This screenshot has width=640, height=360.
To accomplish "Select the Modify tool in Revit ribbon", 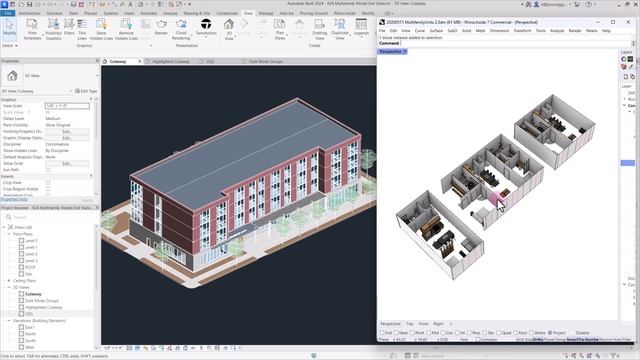I will coord(9,28).
